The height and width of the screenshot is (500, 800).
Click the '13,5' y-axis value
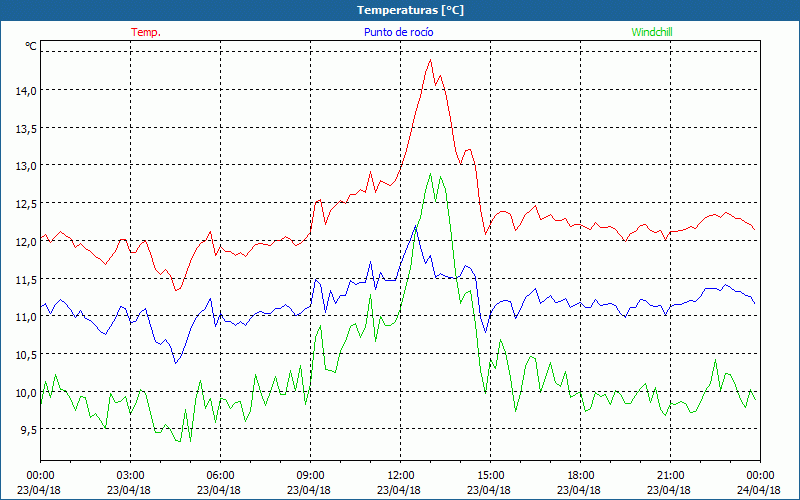tap(26, 129)
